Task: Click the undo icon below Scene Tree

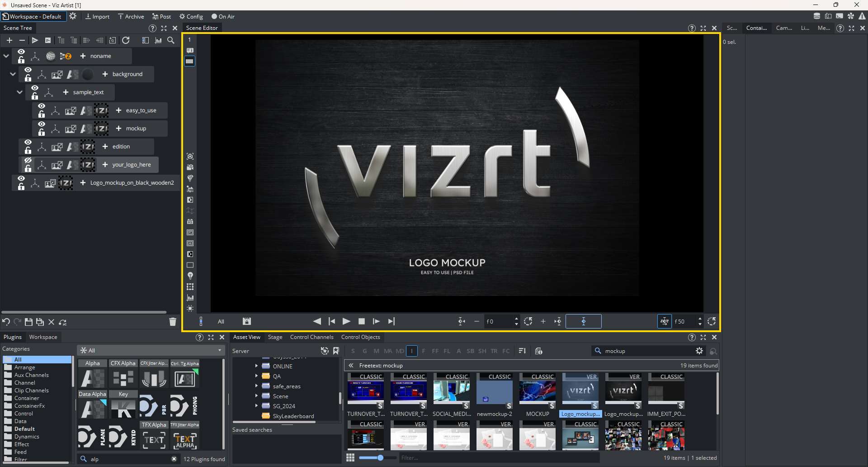Action: pyautogui.click(x=6, y=322)
